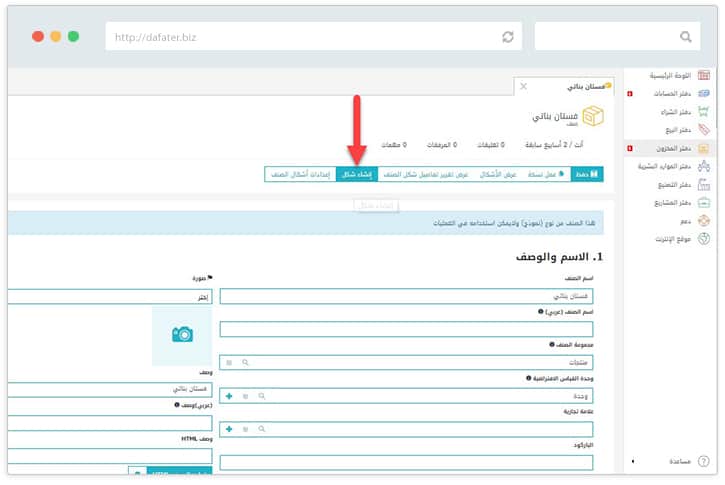725x485 pixels.
Task: Open the Projects briefcase icon in sidebar
Action: click(704, 202)
